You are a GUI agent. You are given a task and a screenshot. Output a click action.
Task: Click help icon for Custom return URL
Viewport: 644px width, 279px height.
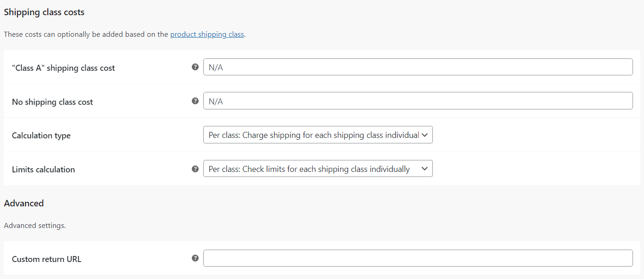195,258
